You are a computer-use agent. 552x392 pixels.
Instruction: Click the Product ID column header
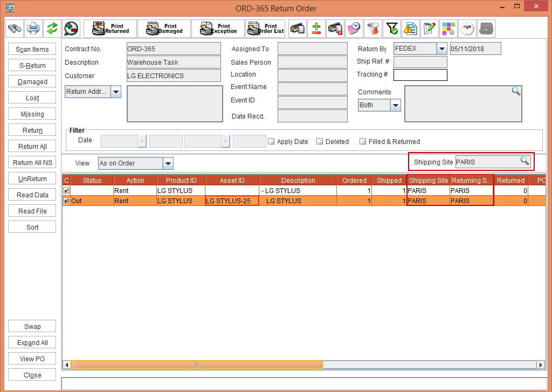point(181,180)
